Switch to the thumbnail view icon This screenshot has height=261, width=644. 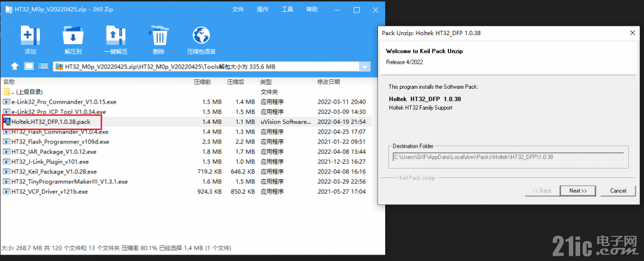coord(29,66)
